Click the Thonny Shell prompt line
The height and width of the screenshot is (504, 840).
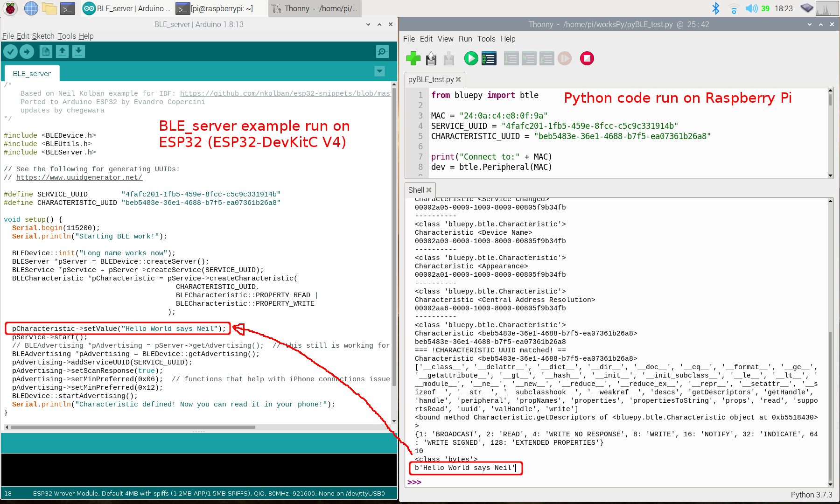click(616, 482)
